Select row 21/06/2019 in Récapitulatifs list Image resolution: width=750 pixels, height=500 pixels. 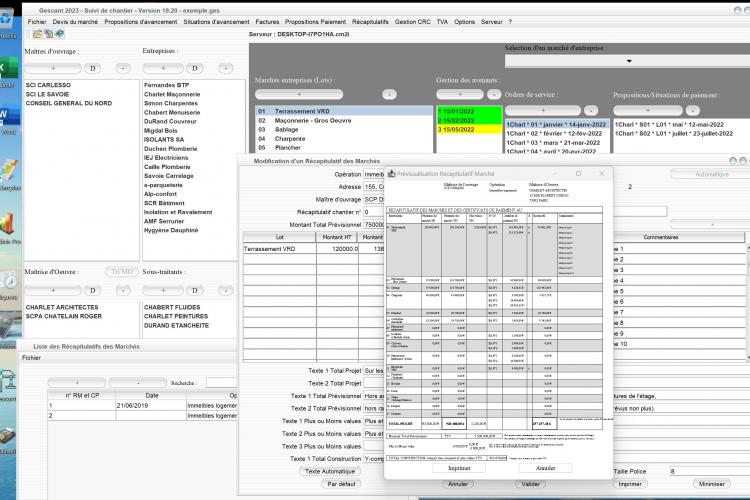pyautogui.click(x=143, y=405)
